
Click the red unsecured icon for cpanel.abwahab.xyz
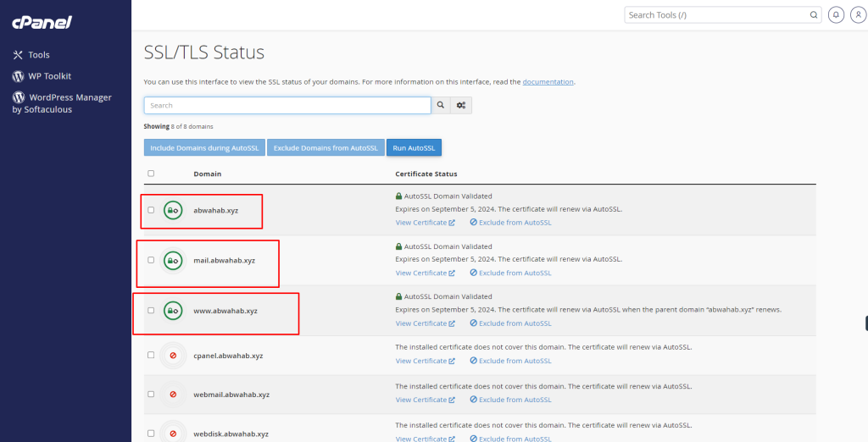pyautogui.click(x=173, y=356)
